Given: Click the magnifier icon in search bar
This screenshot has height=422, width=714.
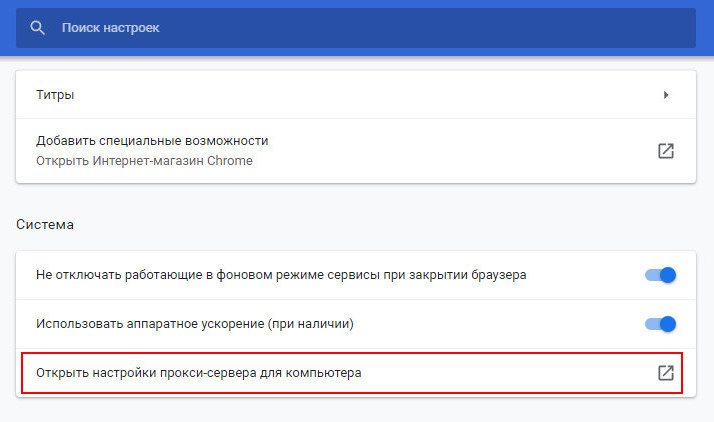Looking at the screenshot, I should [37, 28].
